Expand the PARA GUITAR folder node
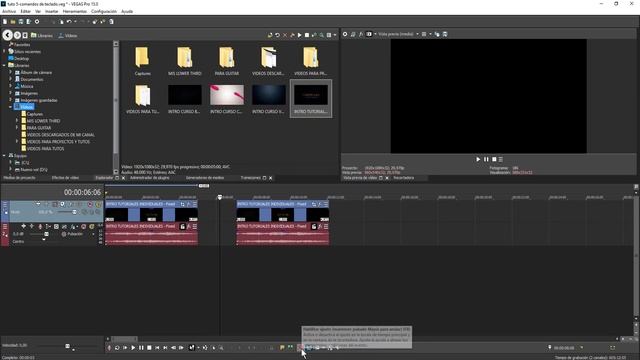The image size is (640, 360). [x=17, y=128]
